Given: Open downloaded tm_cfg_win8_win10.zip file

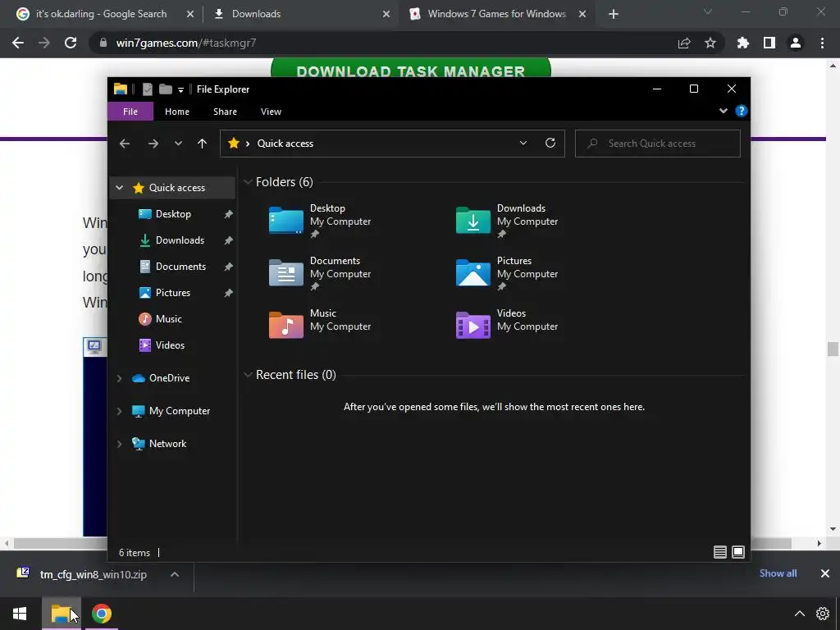Looking at the screenshot, I should tap(83, 574).
